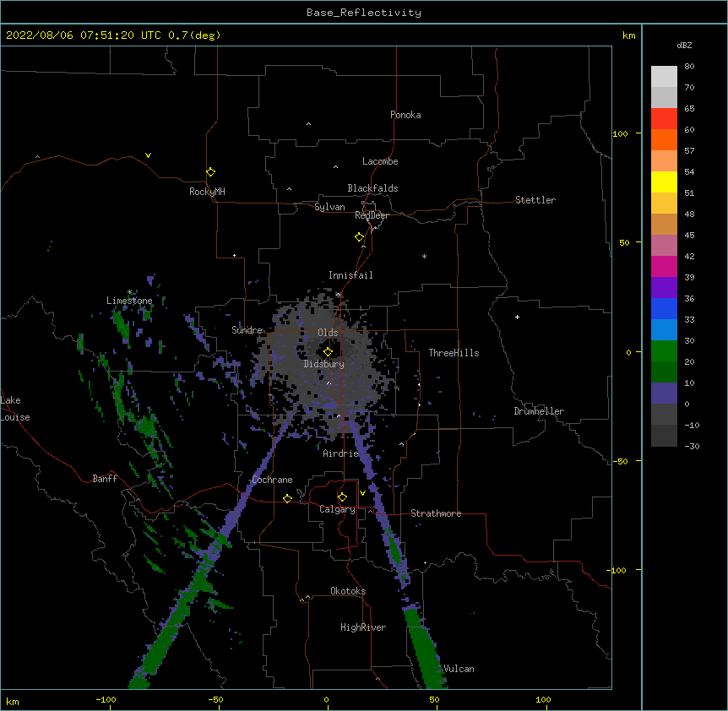This screenshot has width=728, height=711.
Task: Choose the light grey legend swatch between 80 and 70
Action: (x=664, y=77)
